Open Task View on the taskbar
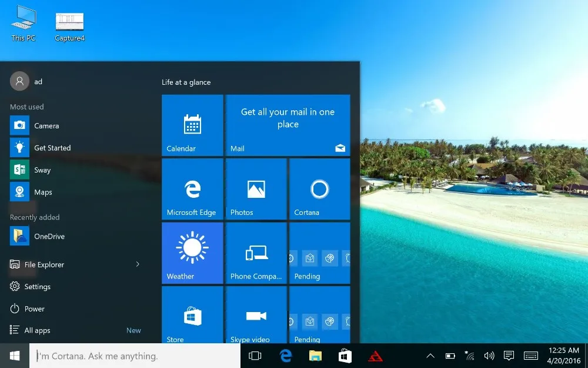 [255, 356]
